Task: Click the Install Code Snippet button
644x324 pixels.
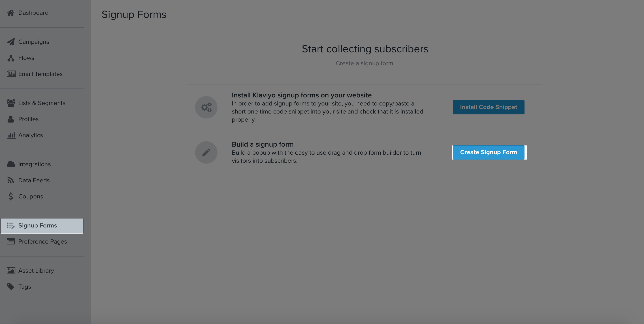Action: tap(488, 107)
